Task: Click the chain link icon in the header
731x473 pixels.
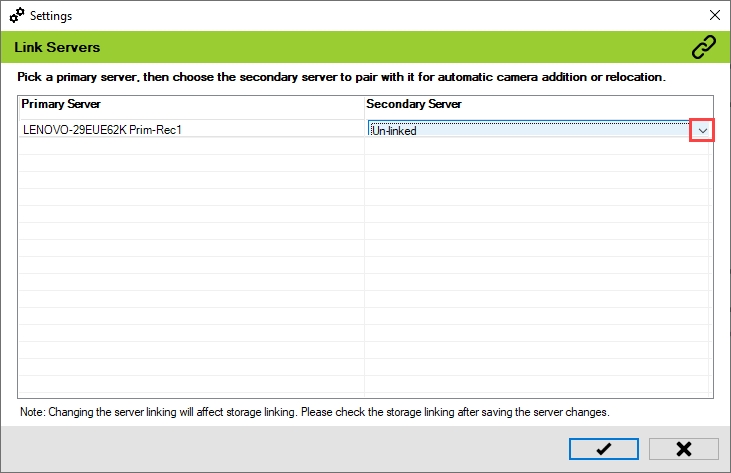Action: click(x=704, y=47)
